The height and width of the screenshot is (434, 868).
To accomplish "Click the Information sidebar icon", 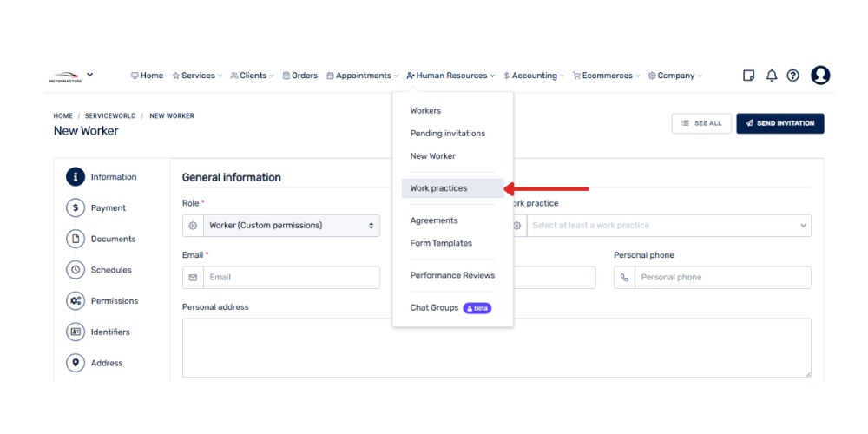I will (x=76, y=177).
